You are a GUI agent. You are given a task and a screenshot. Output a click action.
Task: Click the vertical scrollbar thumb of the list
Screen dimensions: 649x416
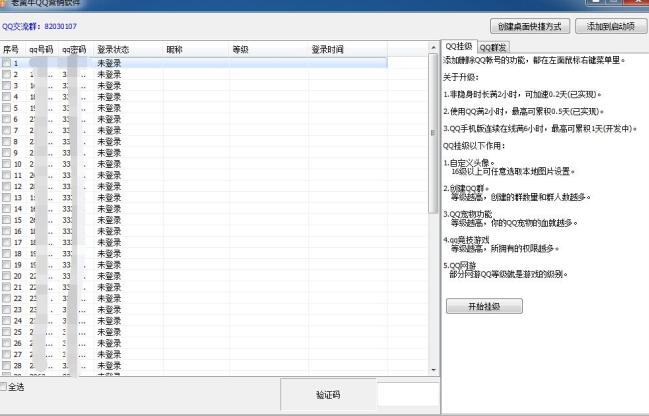(433, 133)
